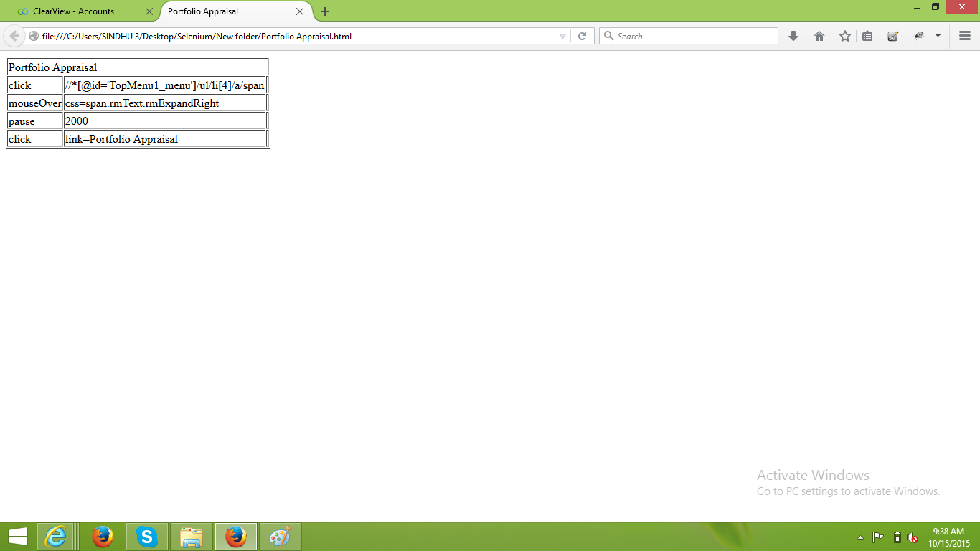The width and height of the screenshot is (980, 551).
Task: Open the Firefox downloads arrow icon
Action: pos(793,36)
